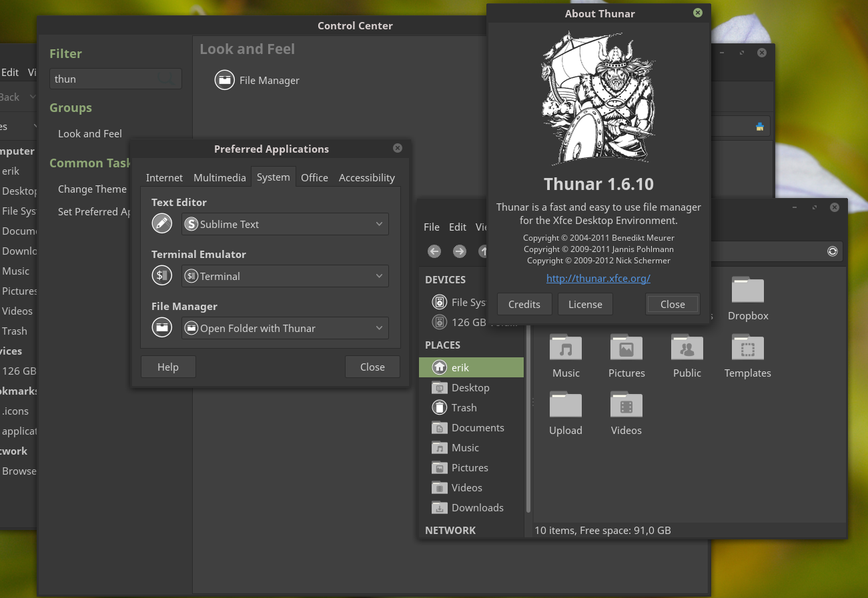Click the Viking logo in About Thunar

[598, 99]
